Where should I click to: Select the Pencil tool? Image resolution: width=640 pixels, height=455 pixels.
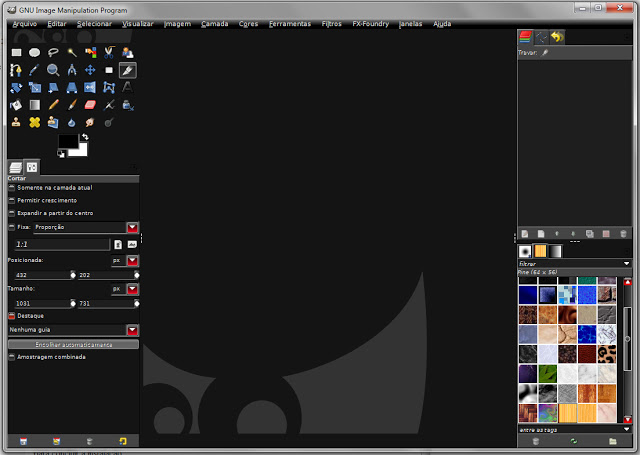click(x=53, y=104)
